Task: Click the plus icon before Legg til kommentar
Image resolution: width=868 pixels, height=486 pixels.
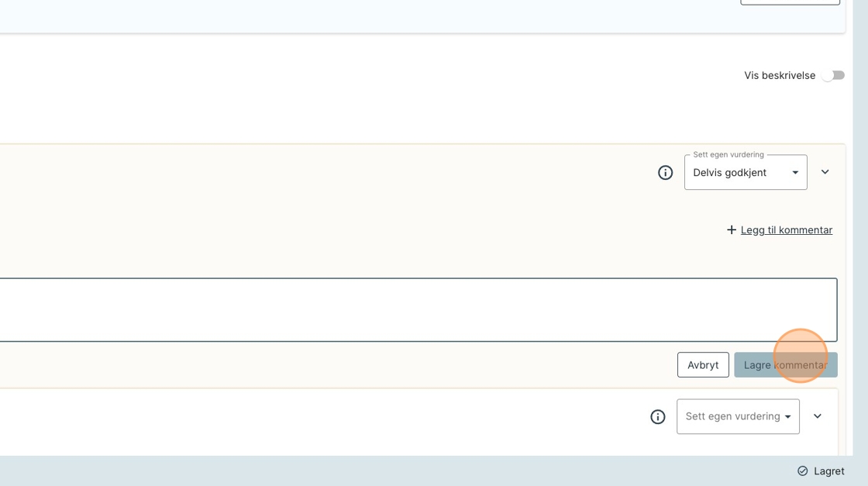Action: coord(731,230)
